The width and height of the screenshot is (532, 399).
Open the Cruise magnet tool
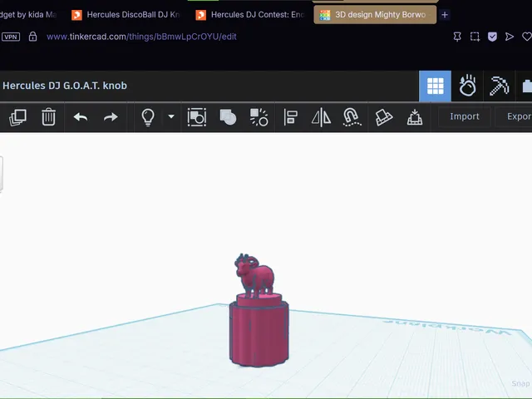click(x=352, y=117)
